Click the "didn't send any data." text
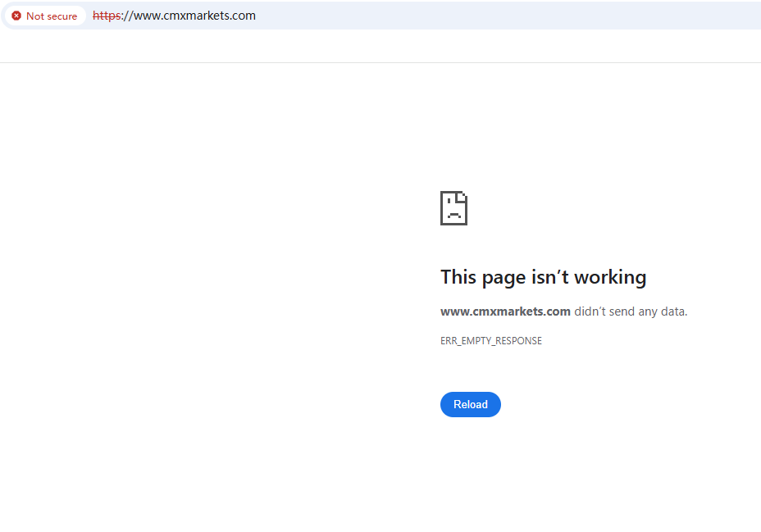This screenshot has width=761, height=532. click(x=631, y=311)
